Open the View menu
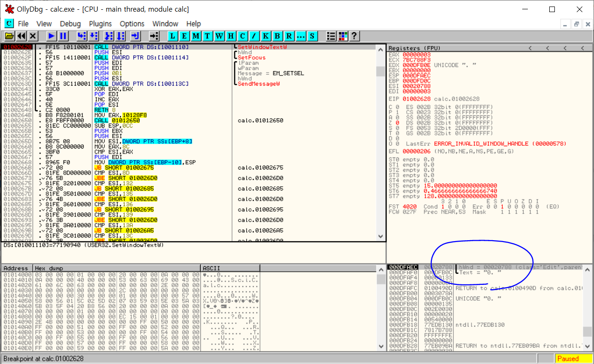Viewport: 594px width, 364px height. click(44, 24)
